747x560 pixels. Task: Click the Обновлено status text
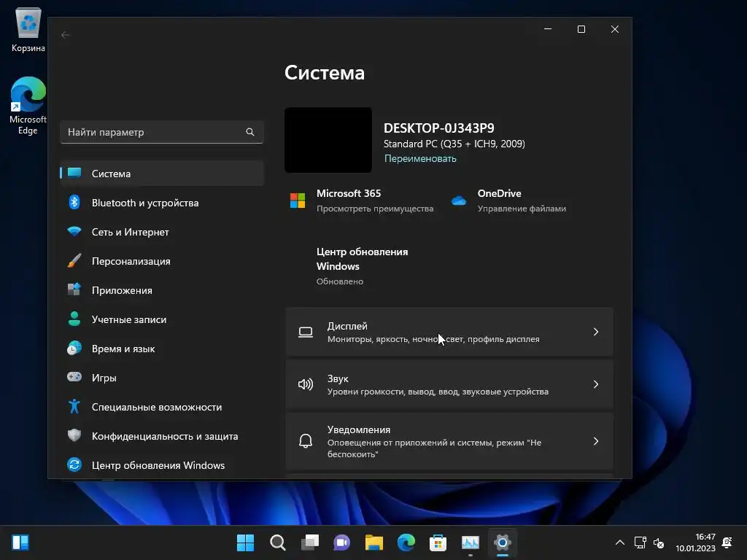(340, 281)
